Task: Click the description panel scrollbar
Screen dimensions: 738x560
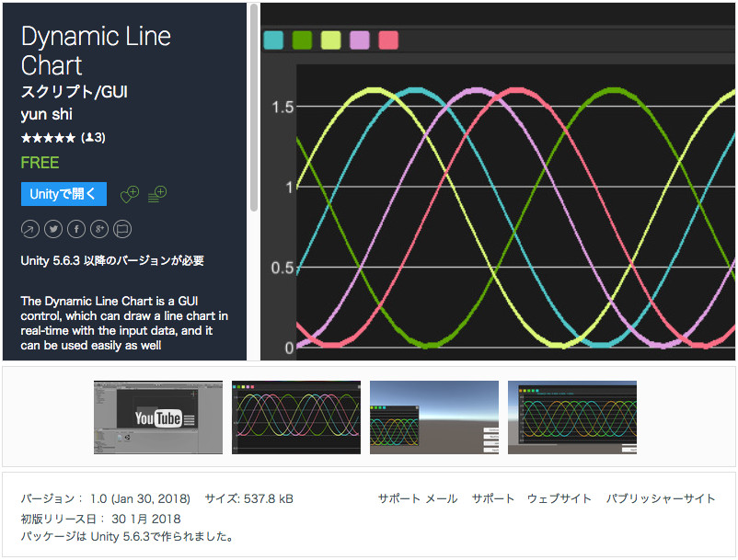Action: (x=254, y=108)
